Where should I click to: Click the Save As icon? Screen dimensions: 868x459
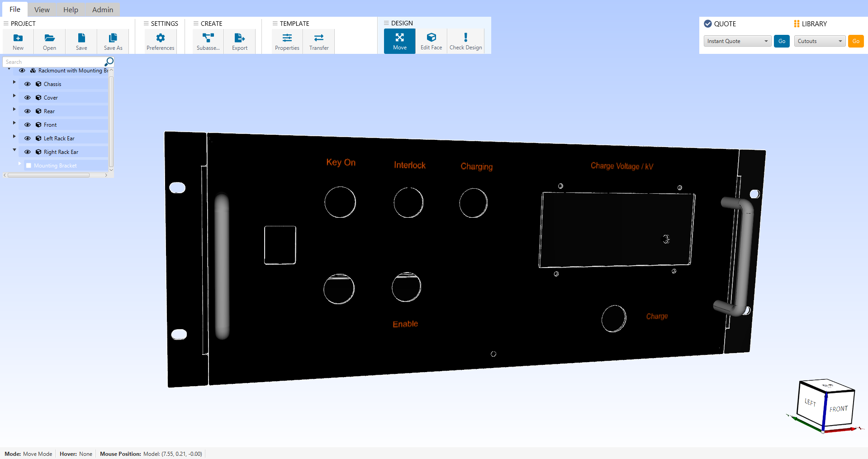[113, 38]
